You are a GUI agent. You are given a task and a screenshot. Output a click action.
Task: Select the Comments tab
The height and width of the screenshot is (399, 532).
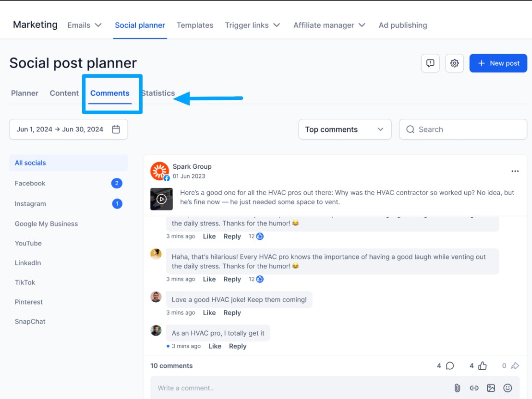click(109, 93)
